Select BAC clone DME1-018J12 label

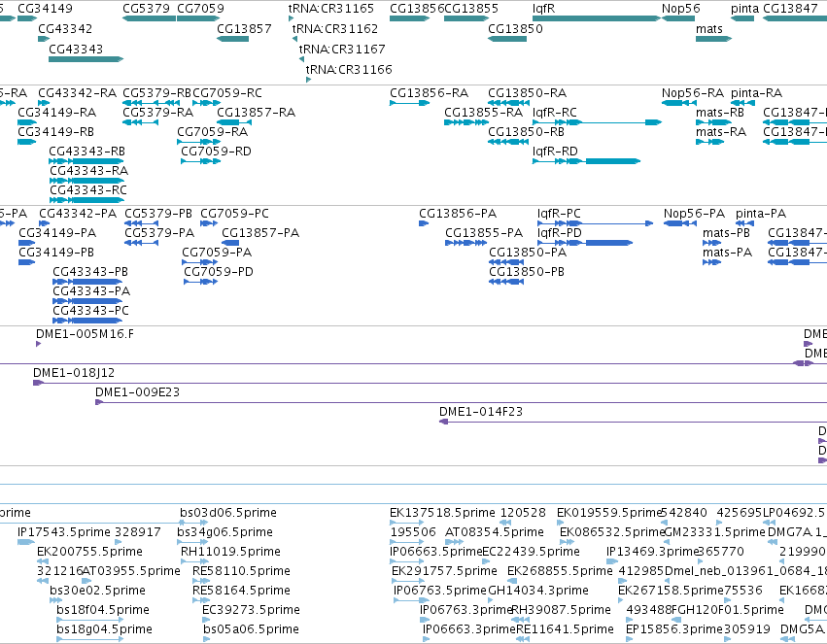(x=74, y=373)
